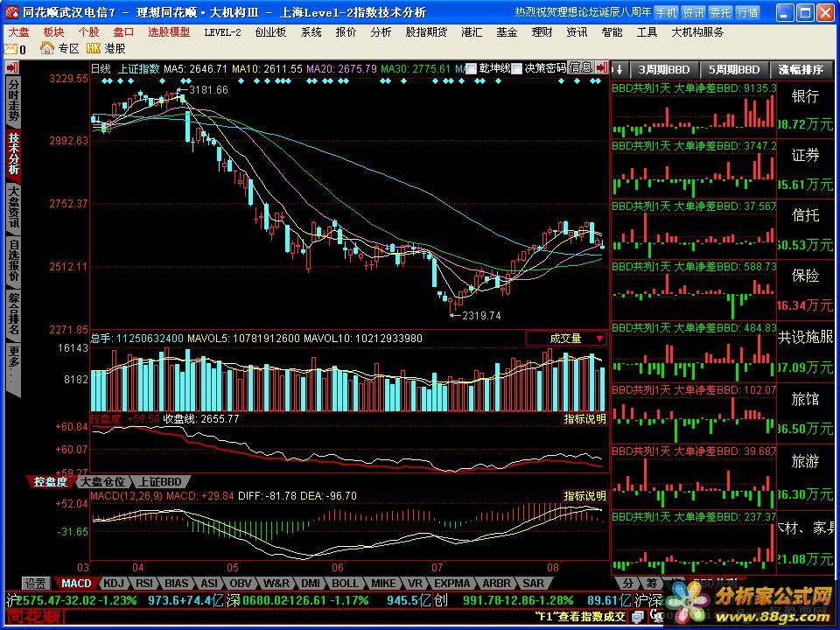This screenshot has width=840, height=630.
Task: Select the 证券 sector row
Action: 723,170
